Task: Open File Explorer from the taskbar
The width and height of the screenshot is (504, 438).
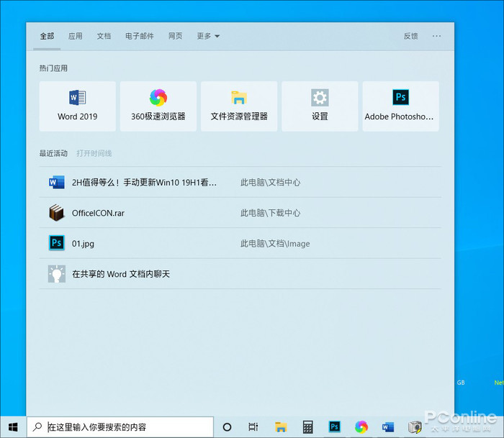Action: (x=281, y=427)
